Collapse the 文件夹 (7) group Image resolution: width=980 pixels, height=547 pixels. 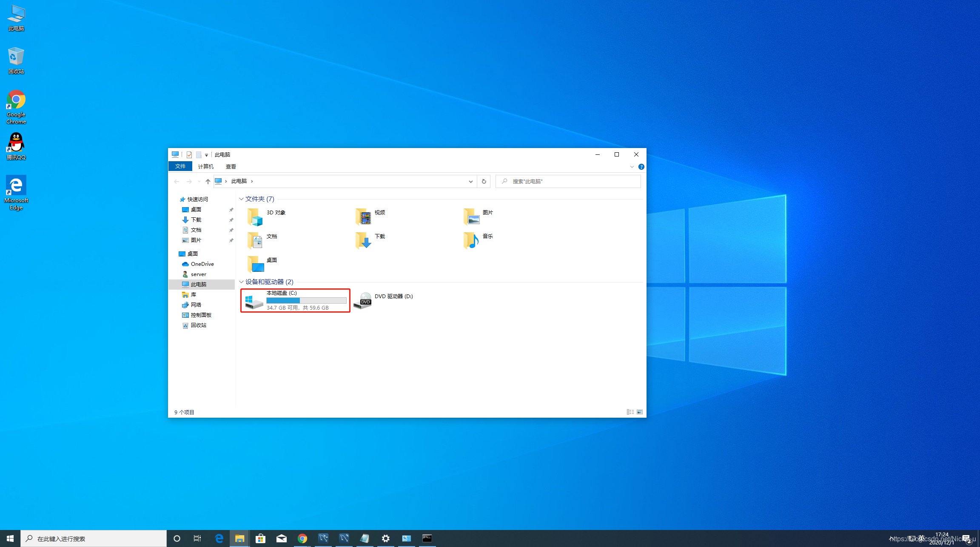[x=241, y=199]
